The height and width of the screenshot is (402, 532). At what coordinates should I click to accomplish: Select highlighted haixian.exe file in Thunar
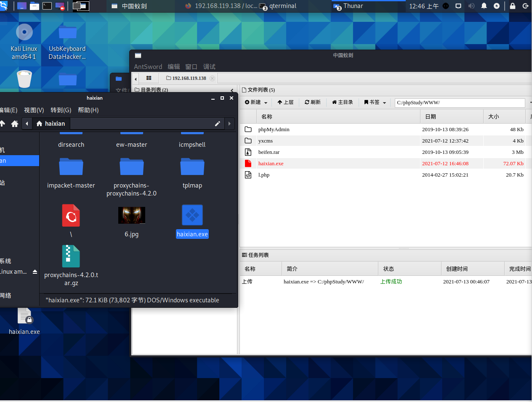pos(192,222)
